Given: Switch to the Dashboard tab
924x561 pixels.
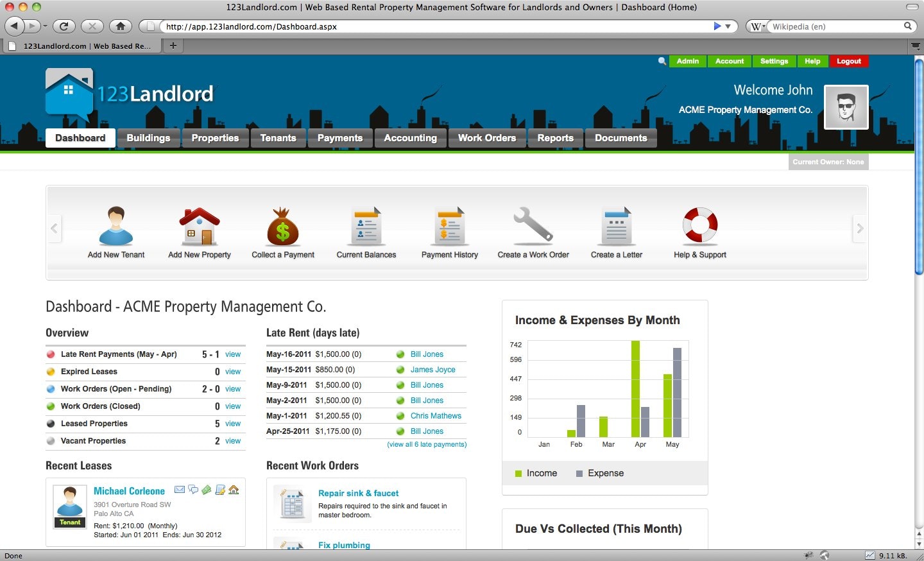Looking at the screenshot, I should point(80,138).
